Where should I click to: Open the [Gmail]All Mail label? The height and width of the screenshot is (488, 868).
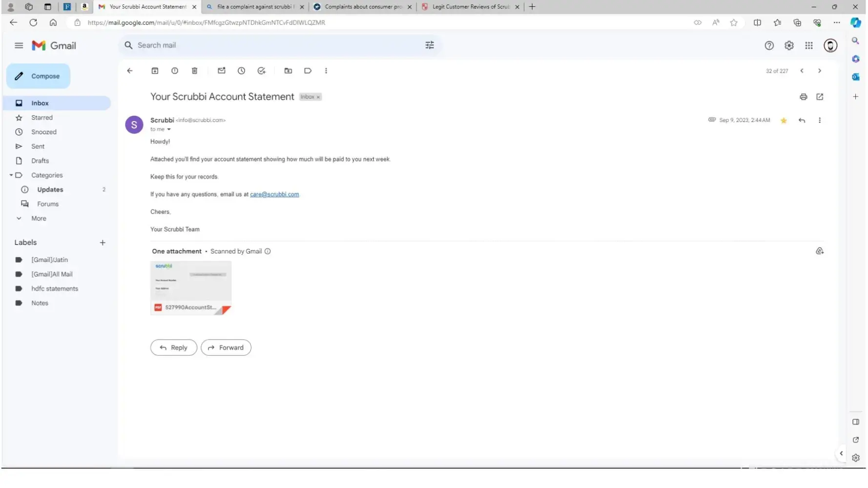tap(52, 275)
